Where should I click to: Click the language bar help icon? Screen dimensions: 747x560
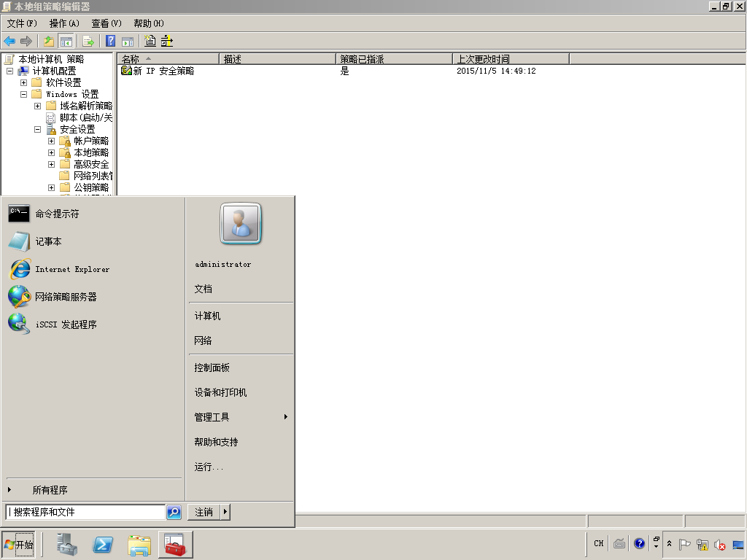pyautogui.click(x=639, y=543)
